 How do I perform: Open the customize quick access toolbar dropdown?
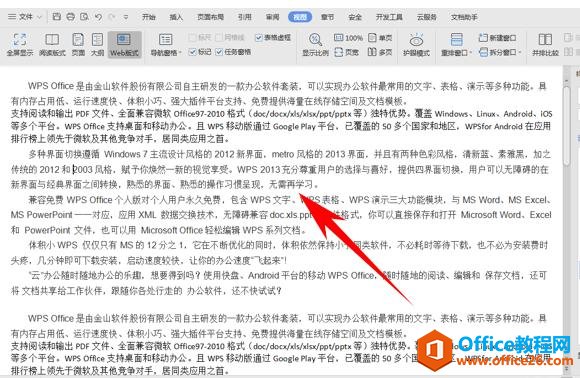126,17
